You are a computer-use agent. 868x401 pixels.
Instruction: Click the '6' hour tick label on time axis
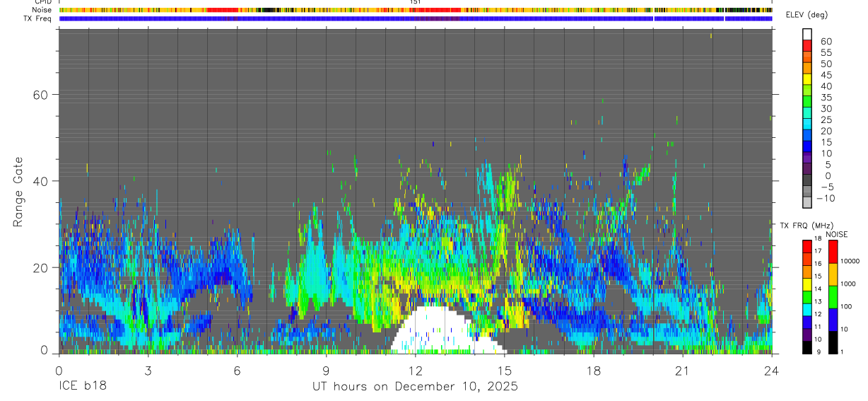click(x=237, y=371)
